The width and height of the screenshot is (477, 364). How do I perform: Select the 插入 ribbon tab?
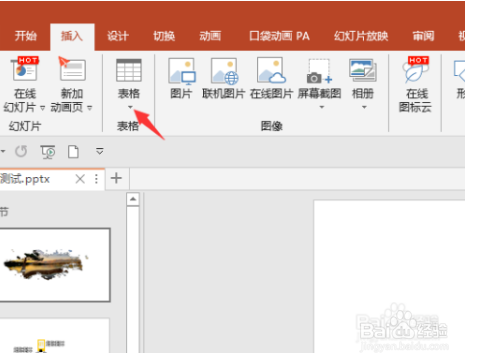pyautogui.click(x=72, y=36)
